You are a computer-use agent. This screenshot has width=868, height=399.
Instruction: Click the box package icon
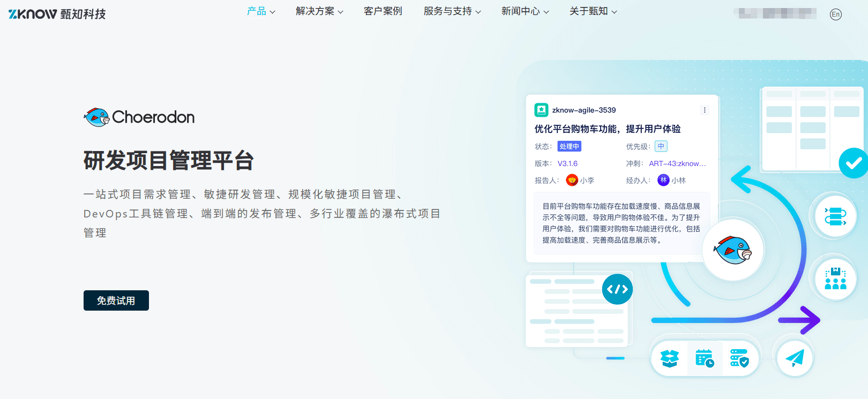click(x=670, y=358)
